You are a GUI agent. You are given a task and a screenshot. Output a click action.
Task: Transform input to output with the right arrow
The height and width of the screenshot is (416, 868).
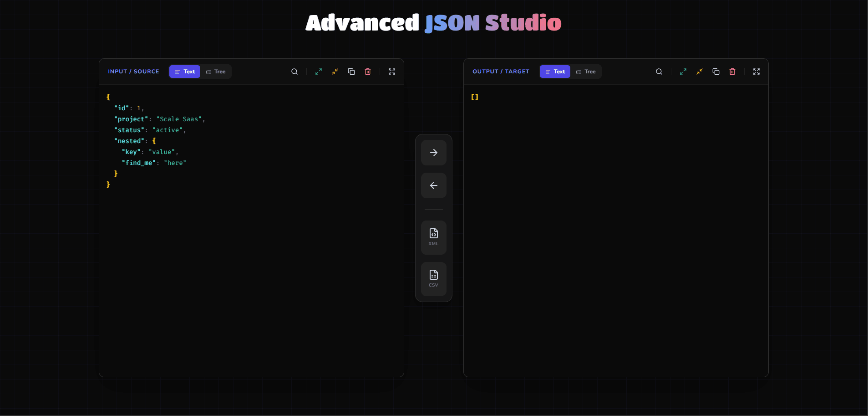click(x=433, y=153)
